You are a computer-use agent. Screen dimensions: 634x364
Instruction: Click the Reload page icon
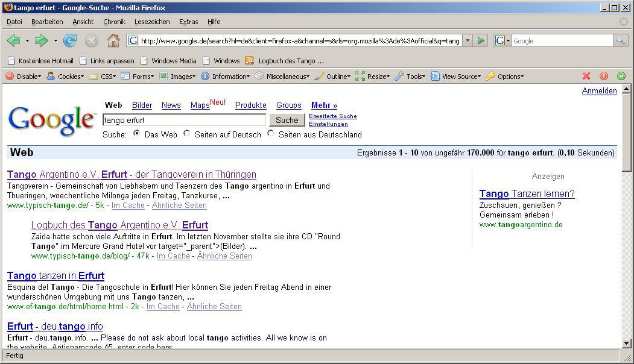pos(70,41)
